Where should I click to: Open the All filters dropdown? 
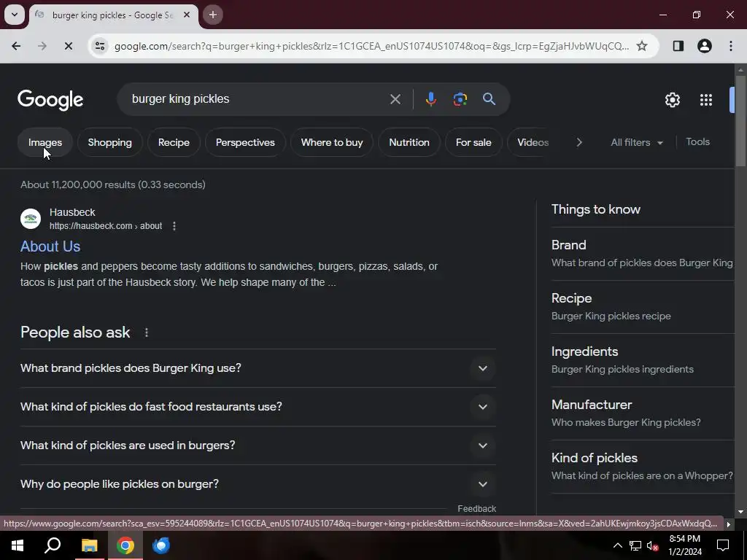coord(636,142)
